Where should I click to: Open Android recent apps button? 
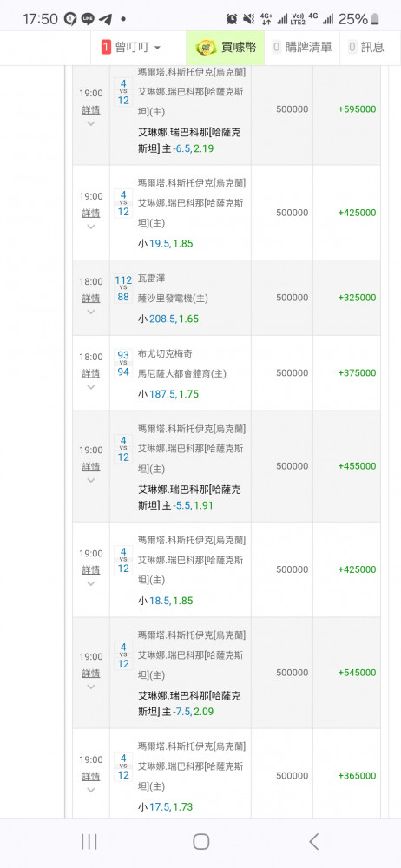point(89,842)
